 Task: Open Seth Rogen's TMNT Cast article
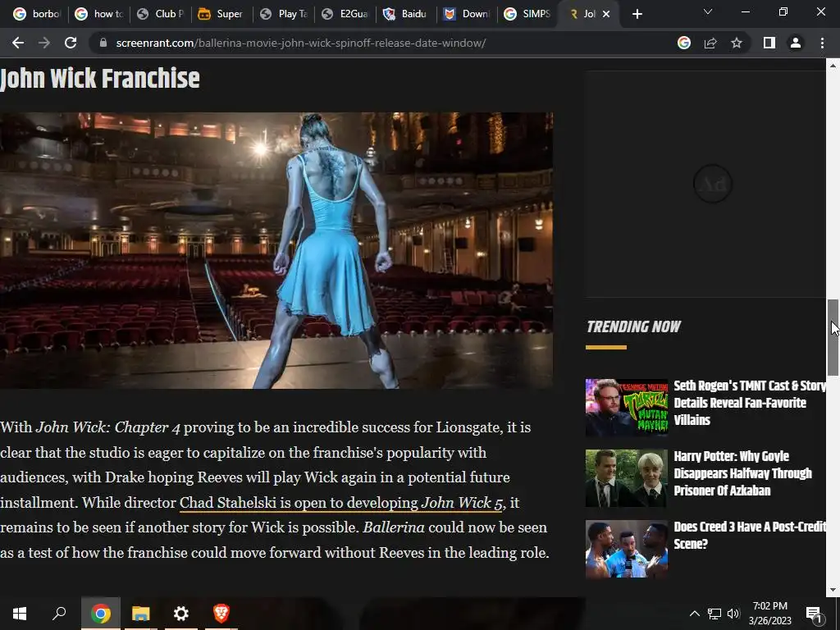tap(750, 402)
